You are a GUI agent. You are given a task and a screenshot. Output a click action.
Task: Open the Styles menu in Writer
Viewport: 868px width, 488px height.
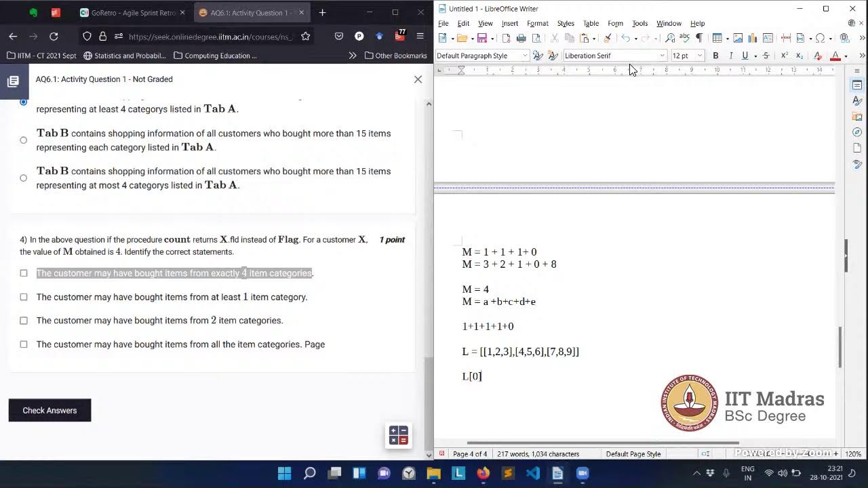pyautogui.click(x=566, y=23)
